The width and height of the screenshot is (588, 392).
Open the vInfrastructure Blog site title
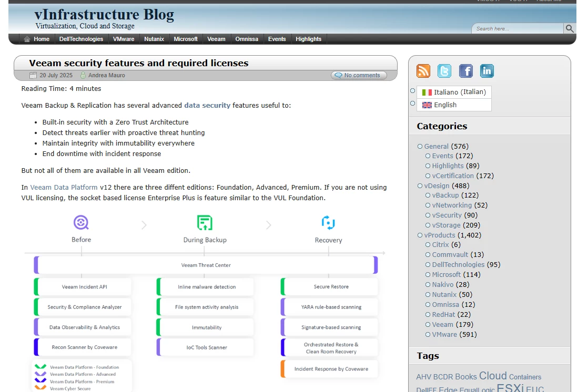point(104,14)
